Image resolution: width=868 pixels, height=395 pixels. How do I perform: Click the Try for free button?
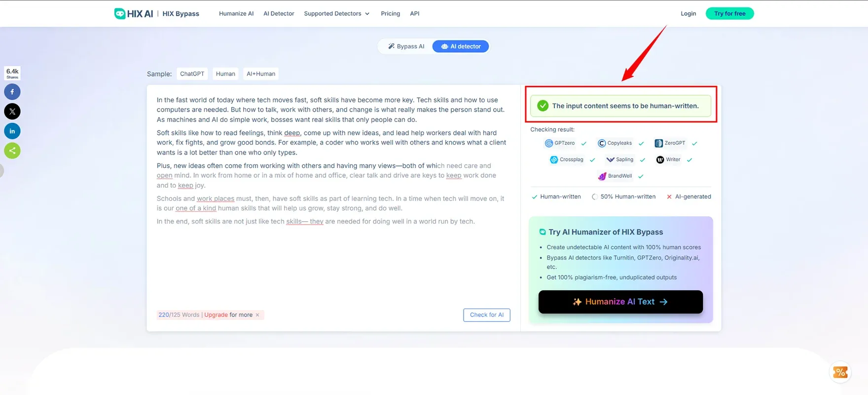[729, 13]
